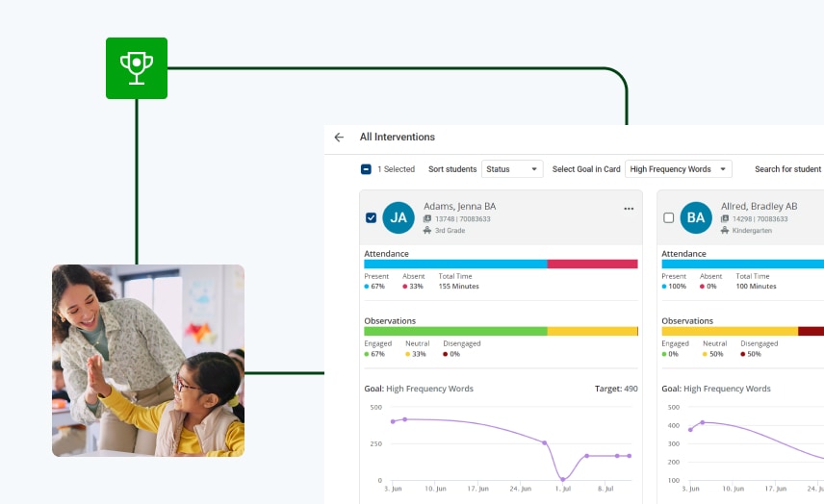
Task: Uncheck the Adams, Jenna BA checkbox
Action: (x=371, y=217)
